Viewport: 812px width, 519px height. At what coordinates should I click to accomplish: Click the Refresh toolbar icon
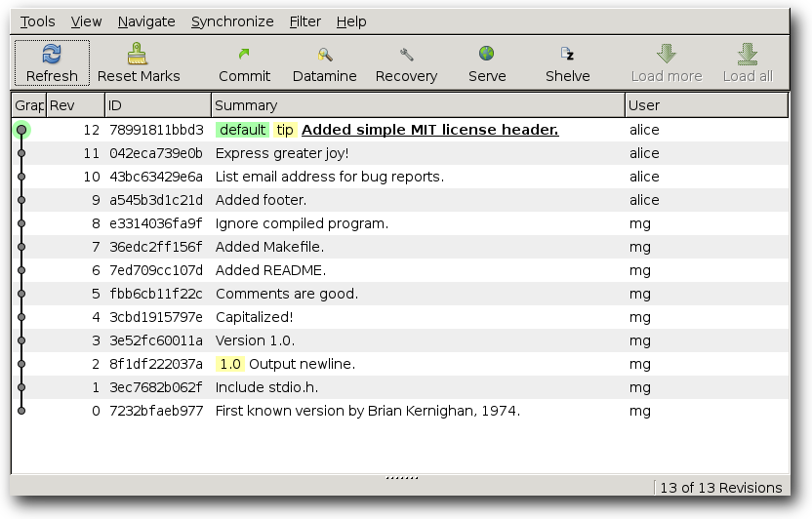[x=52, y=54]
